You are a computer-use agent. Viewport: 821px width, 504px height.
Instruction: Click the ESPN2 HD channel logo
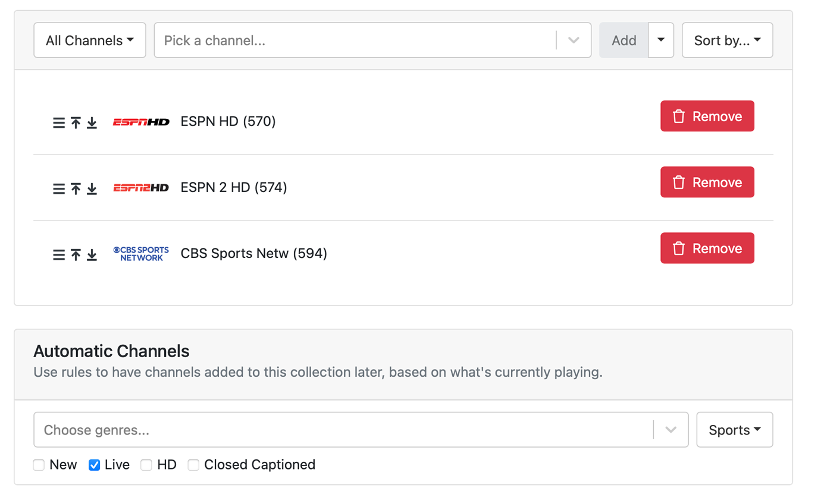point(140,188)
